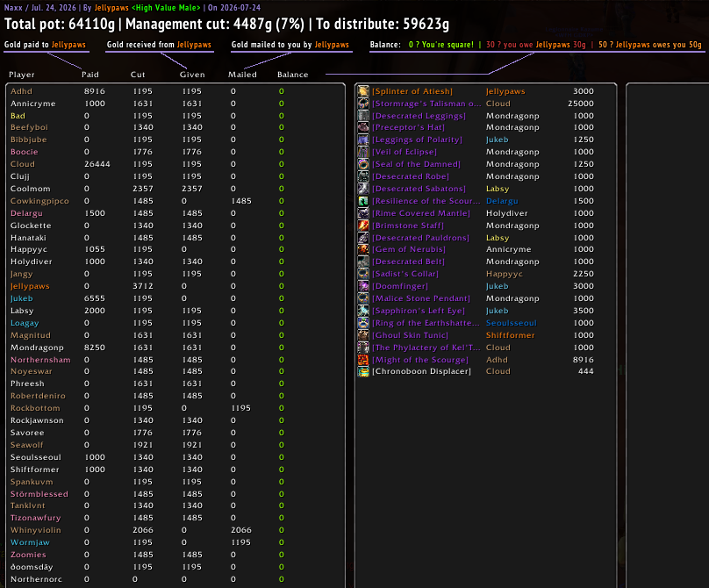Click the Might of the Scourge icon

(x=363, y=360)
